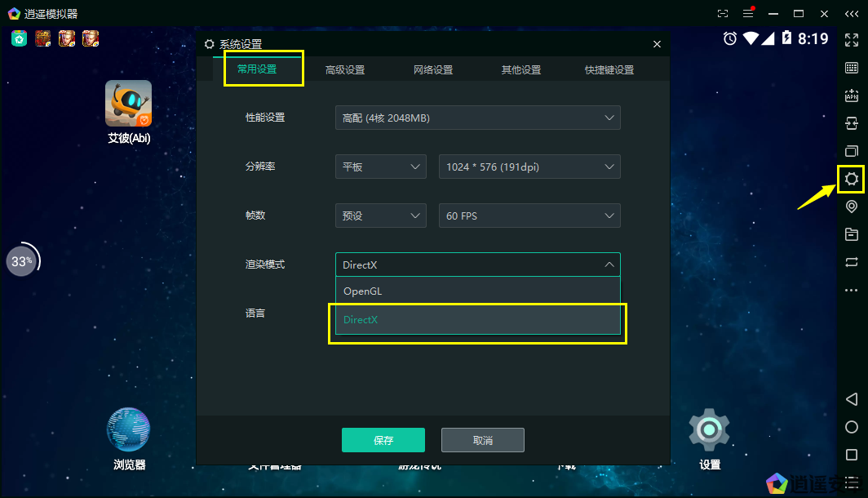Click the 保存 save button
Image resolution: width=868 pixels, height=498 pixels.
coord(383,439)
